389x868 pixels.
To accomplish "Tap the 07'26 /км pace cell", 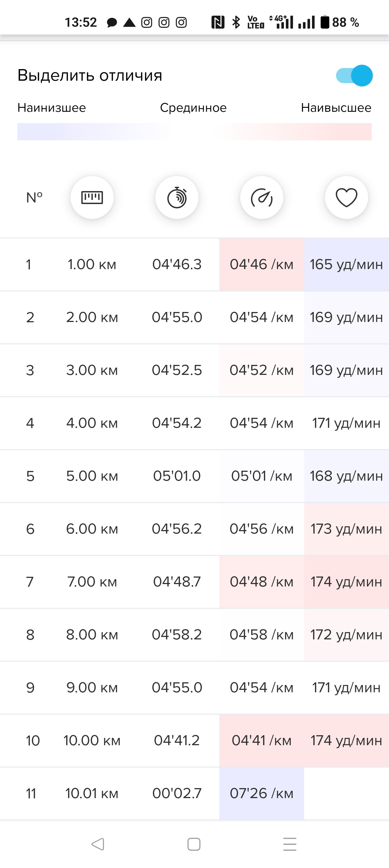I will click(261, 794).
